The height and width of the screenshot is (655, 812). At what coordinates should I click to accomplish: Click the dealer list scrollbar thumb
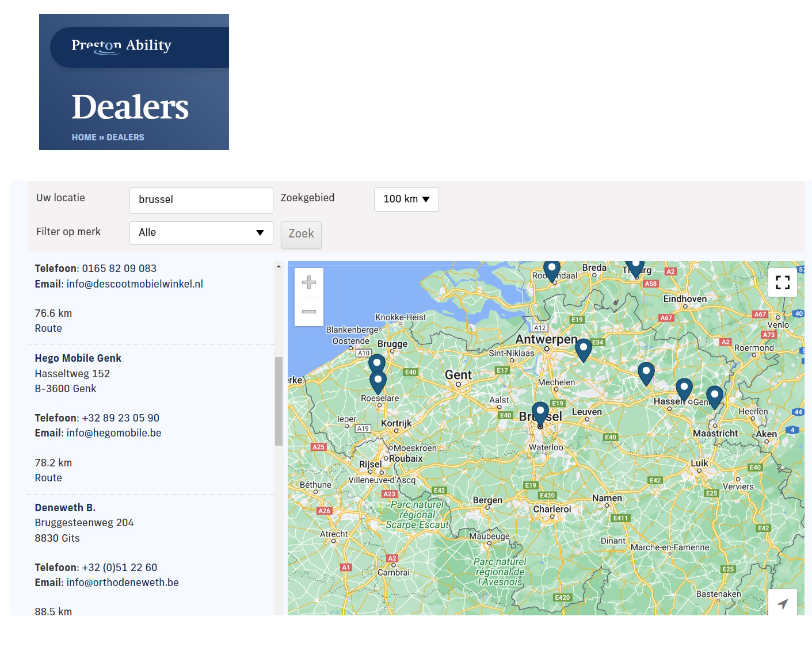click(x=279, y=401)
